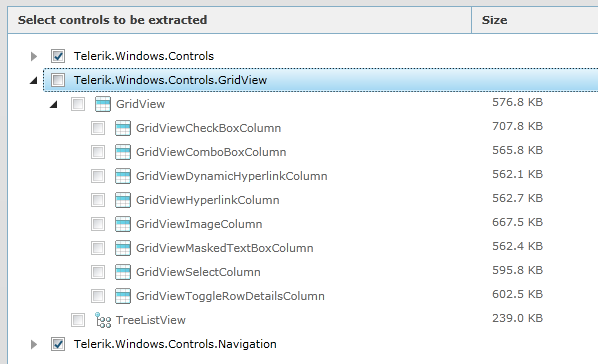Click the 562.4 KB size value
Screen dimensions: 598x364
517,246
